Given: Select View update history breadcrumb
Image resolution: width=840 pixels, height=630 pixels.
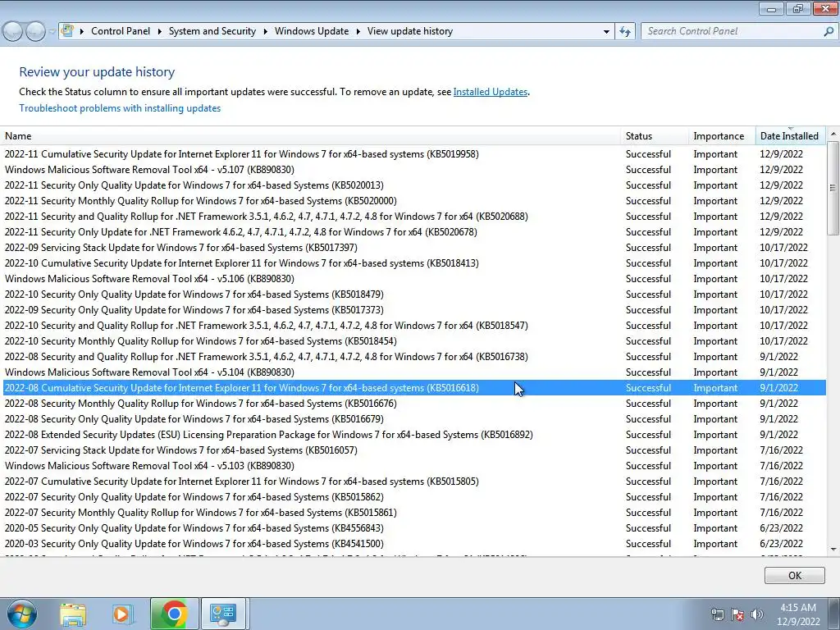Looking at the screenshot, I should 410,31.
